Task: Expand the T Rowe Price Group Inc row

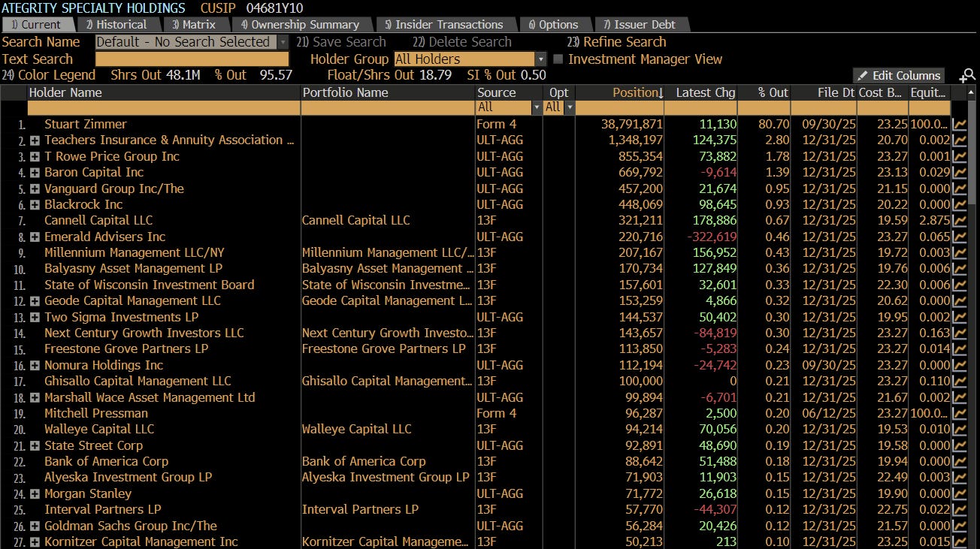Action: point(35,157)
